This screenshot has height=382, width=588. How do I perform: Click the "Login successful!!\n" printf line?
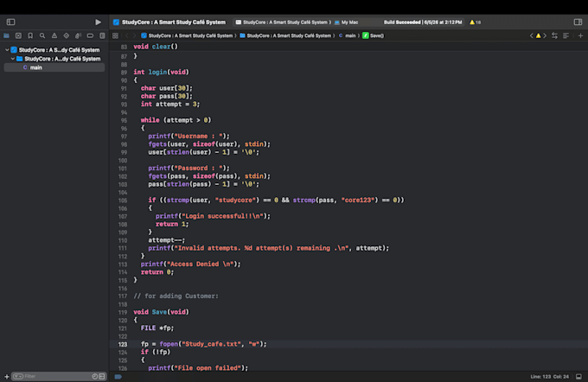coord(213,216)
